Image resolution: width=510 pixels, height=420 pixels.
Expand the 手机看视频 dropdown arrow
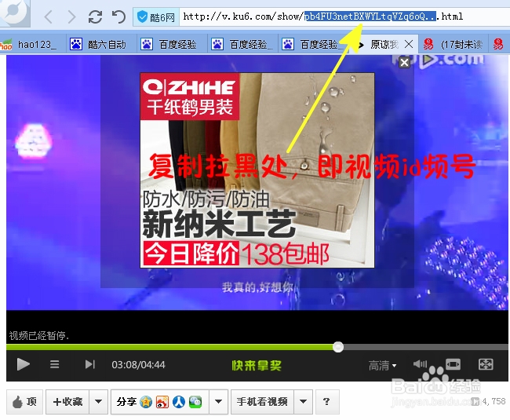click(303, 402)
